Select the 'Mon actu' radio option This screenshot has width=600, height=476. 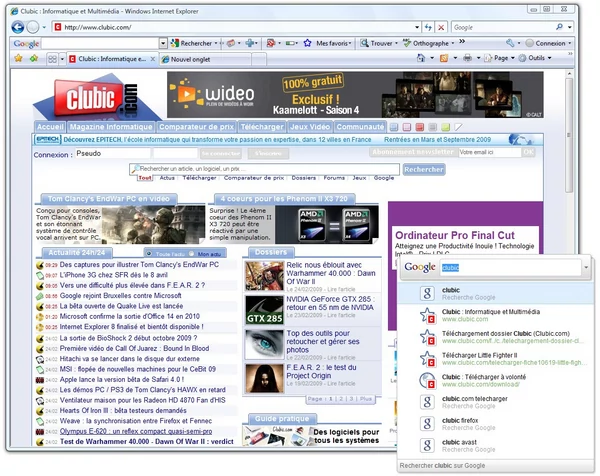(191, 253)
